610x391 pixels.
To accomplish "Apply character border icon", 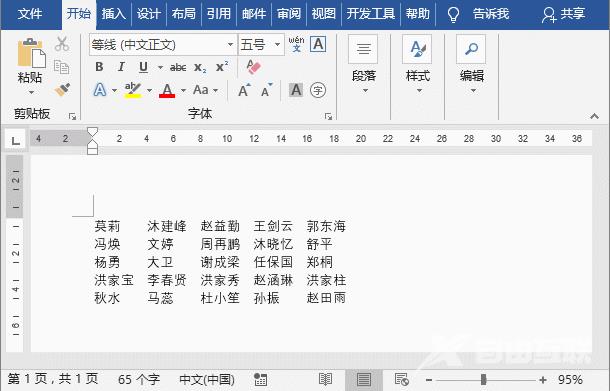I will click(x=318, y=44).
